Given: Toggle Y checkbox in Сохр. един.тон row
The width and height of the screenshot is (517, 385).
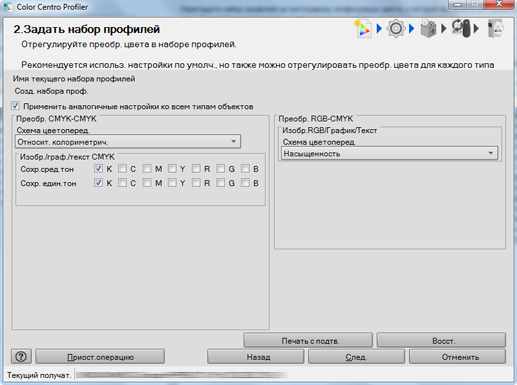Looking at the screenshot, I should coord(172,183).
